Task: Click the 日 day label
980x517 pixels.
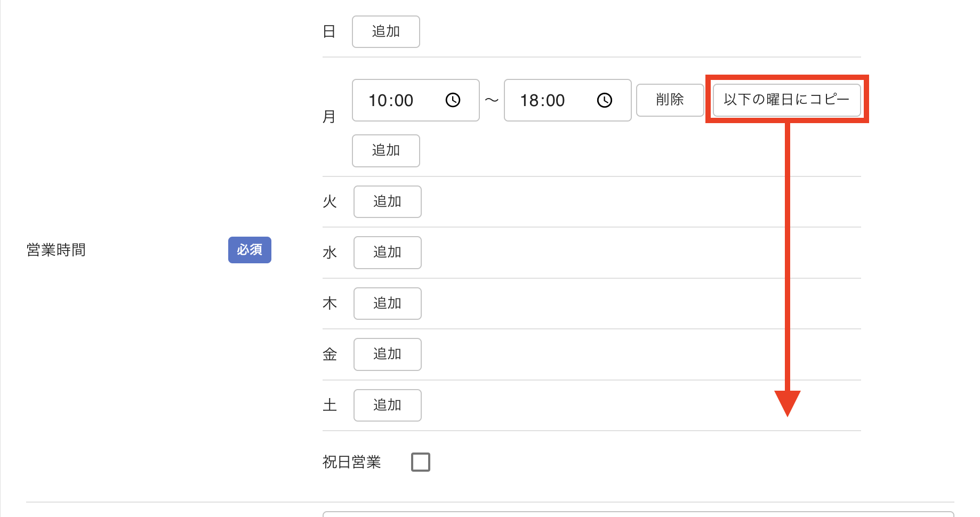Action: pos(329,32)
